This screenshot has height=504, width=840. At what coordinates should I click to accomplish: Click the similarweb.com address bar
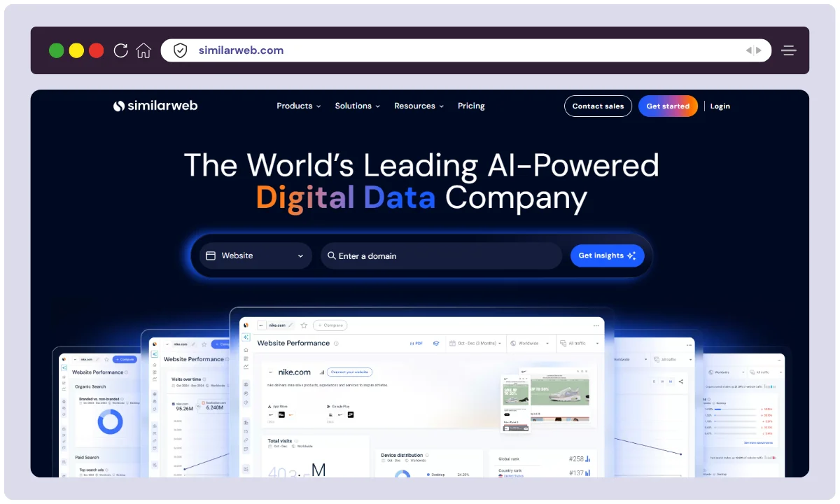[466, 50]
